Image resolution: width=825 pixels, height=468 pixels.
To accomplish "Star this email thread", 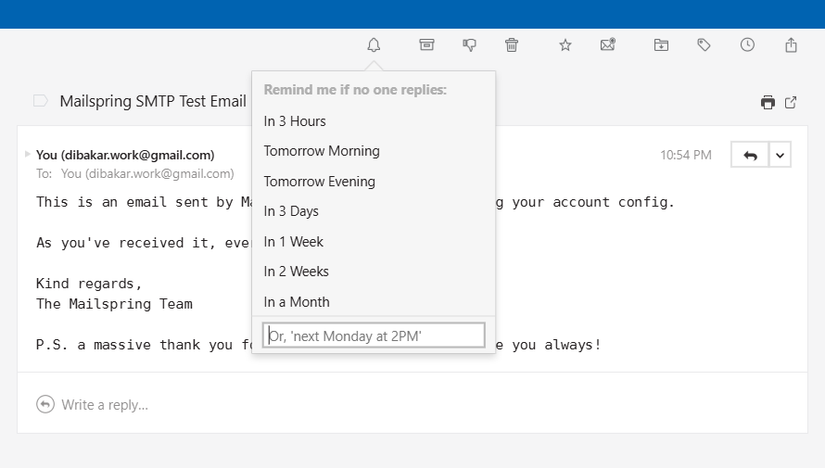I will [565, 45].
